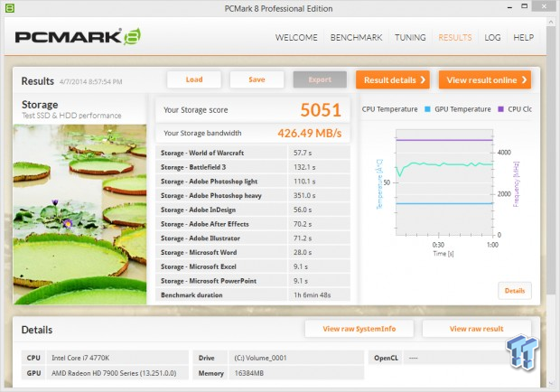Click the OpenCL label
Viewport: 560px width, 392px height.
click(x=386, y=358)
